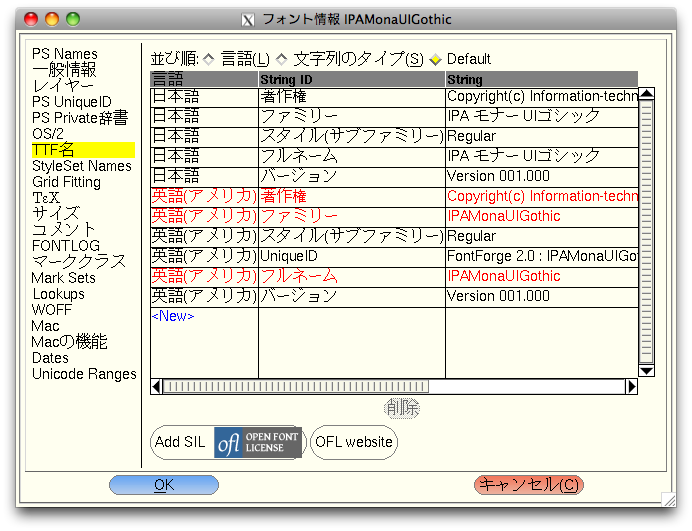
Task: Click the OFL website button
Action: [354, 442]
